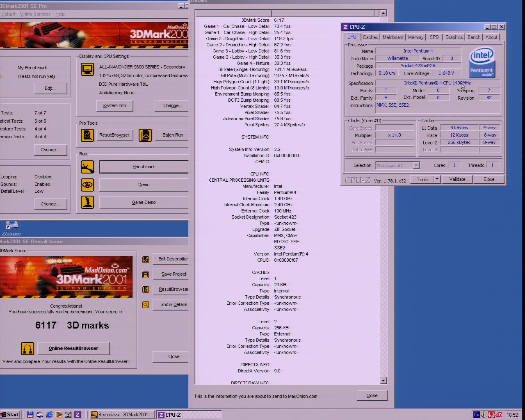The height and width of the screenshot is (420, 525).
Task: Click the red tray icon next to speaker
Action: 491,415
